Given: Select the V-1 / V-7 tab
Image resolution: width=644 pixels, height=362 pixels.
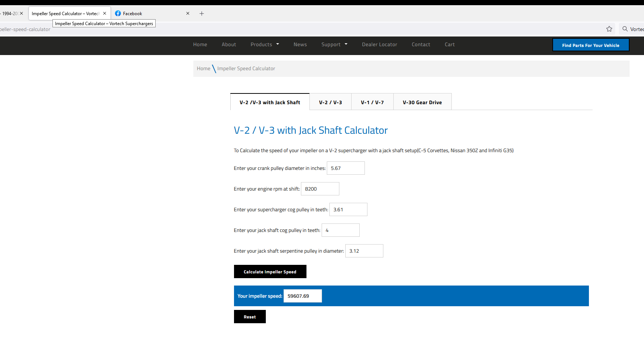Looking at the screenshot, I should pyautogui.click(x=372, y=102).
